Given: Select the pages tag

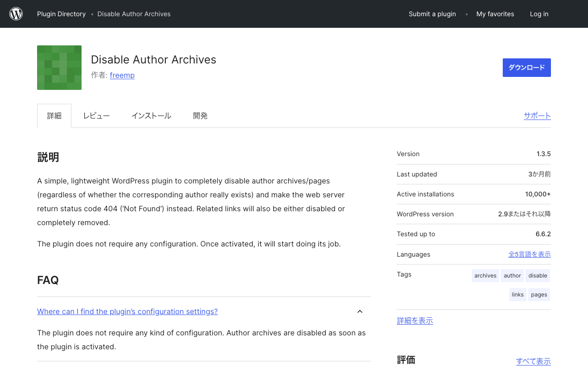Looking at the screenshot, I should [x=539, y=295].
